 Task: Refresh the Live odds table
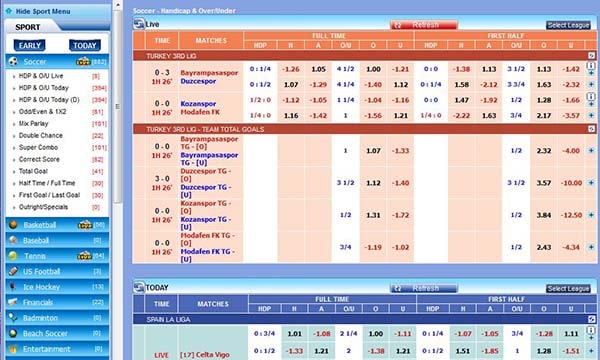tap(424, 25)
